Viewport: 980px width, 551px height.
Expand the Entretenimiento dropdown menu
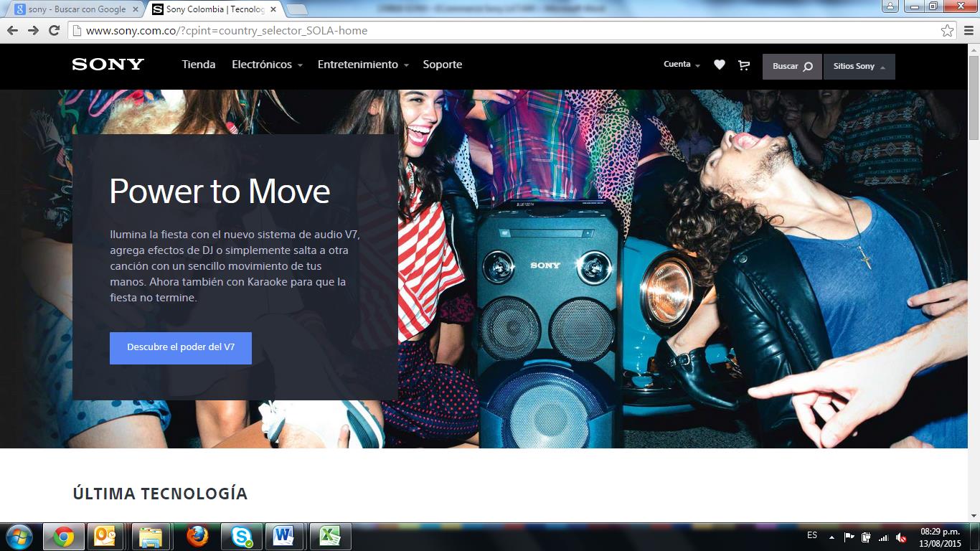(x=363, y=65)
